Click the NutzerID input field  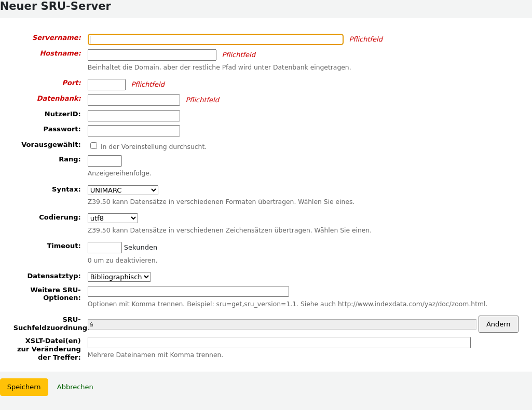[133, 115]
